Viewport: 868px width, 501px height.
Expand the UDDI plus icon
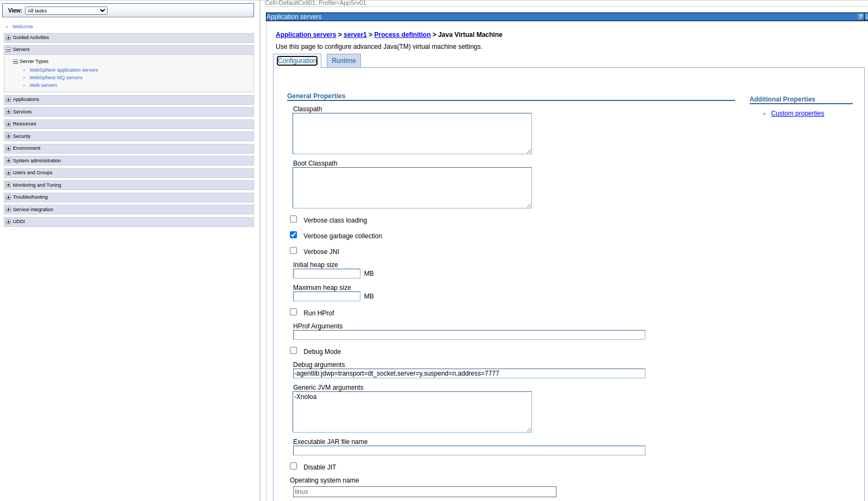pyautogui.click(x=8, y=221)
